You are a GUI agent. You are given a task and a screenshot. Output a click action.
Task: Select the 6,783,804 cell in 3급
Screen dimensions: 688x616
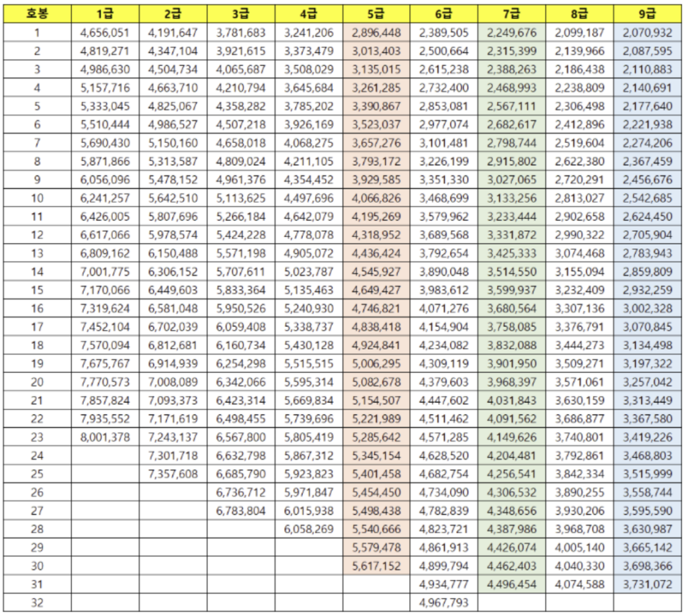coord(241,511)
